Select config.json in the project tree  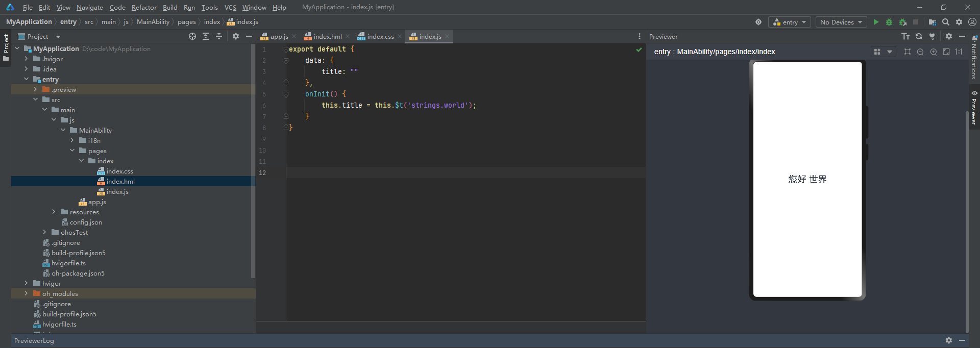[x=86, y=222]
